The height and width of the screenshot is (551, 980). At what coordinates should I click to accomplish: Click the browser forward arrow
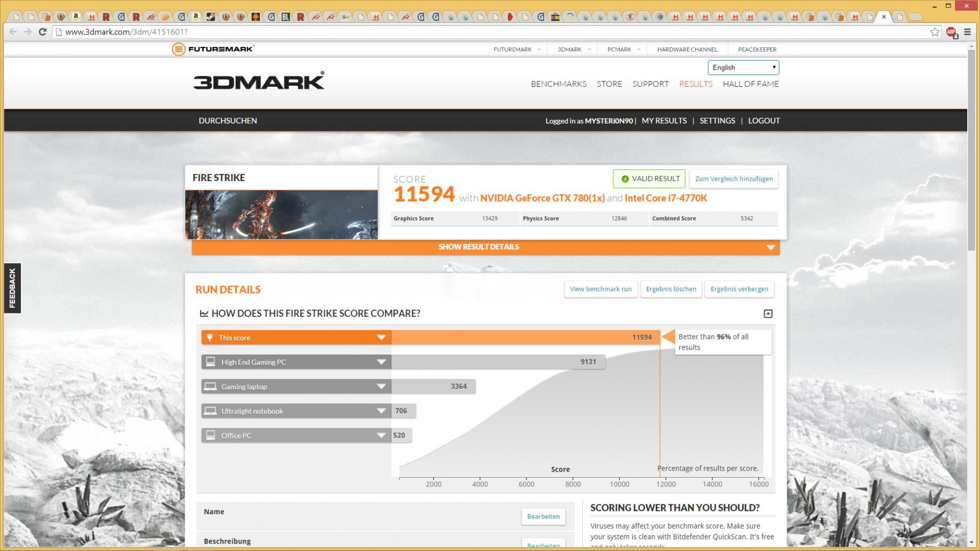pyautogui.click(x=28, y=32)
